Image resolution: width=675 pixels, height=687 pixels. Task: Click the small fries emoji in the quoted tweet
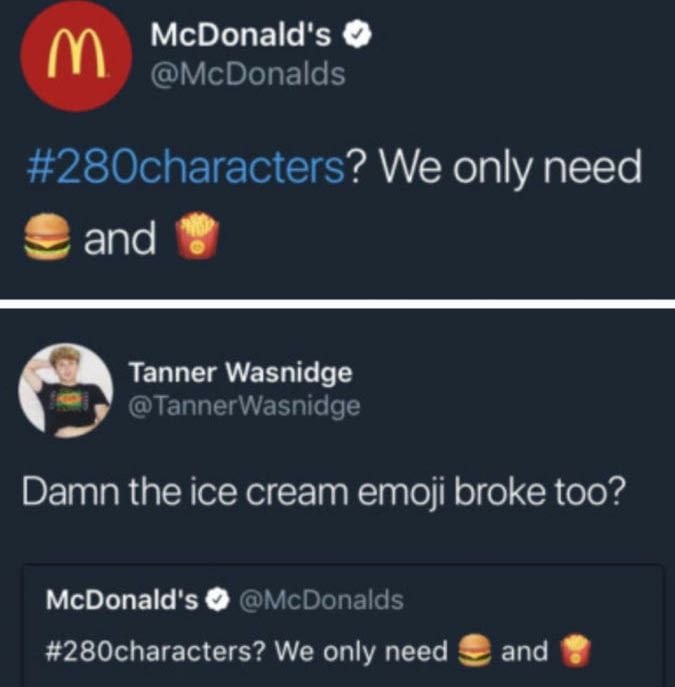[576, 650]
